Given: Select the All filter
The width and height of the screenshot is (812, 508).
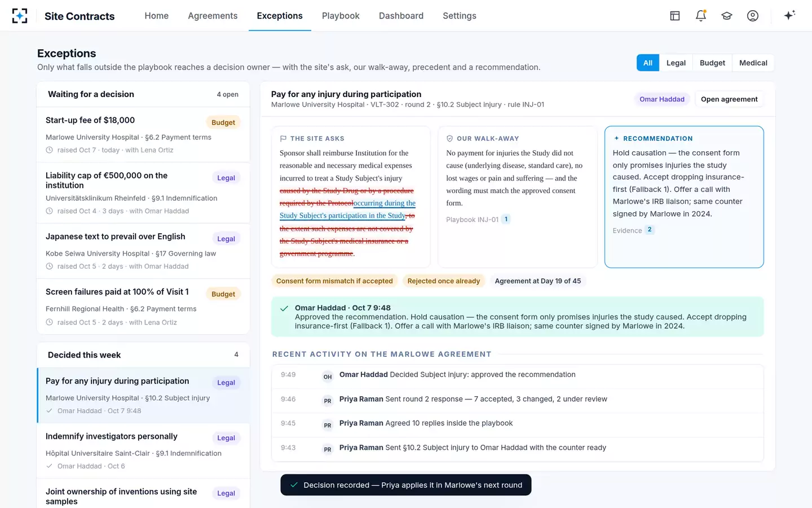Looking at the screenshot, I should [648, 63].
